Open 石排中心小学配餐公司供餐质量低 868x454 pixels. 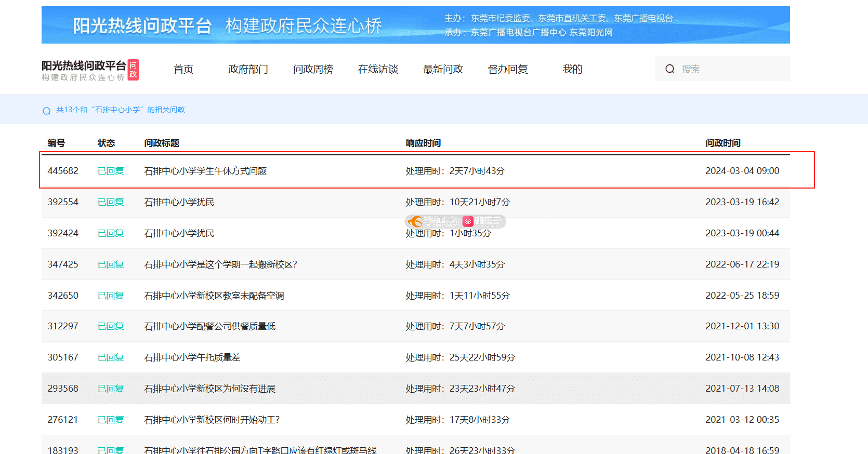(x=210, y=326)
